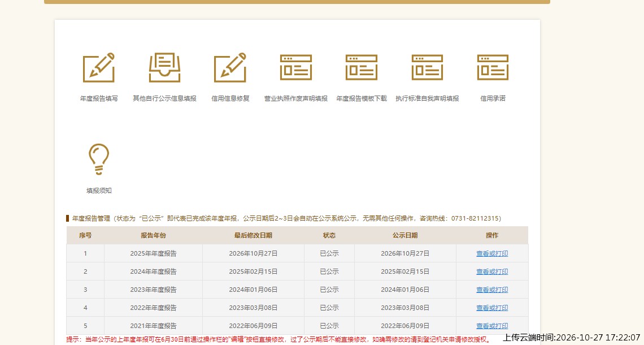Open the 信用信息修复 pencil icon
Image resolution: width=644 pixels, height=345 pixels.
(x=230, y=67)
